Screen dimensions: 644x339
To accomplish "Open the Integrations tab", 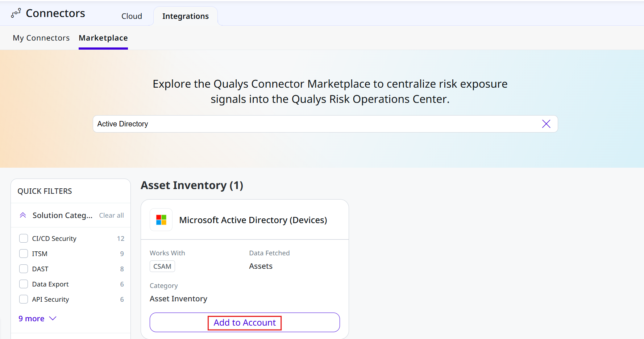I will 186,16.
